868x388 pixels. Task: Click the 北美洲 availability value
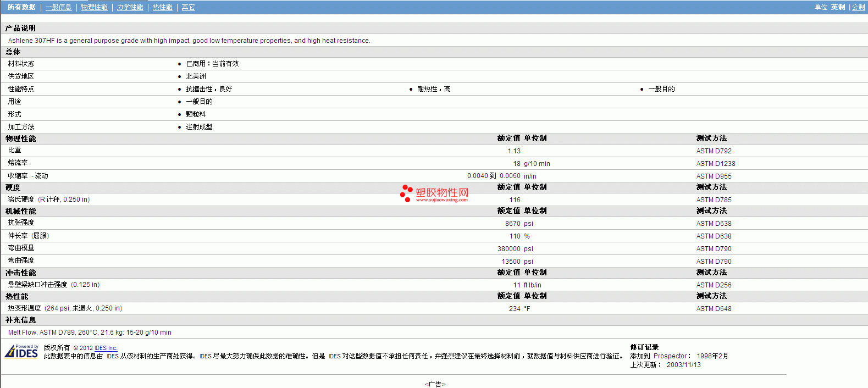[196, 76]
